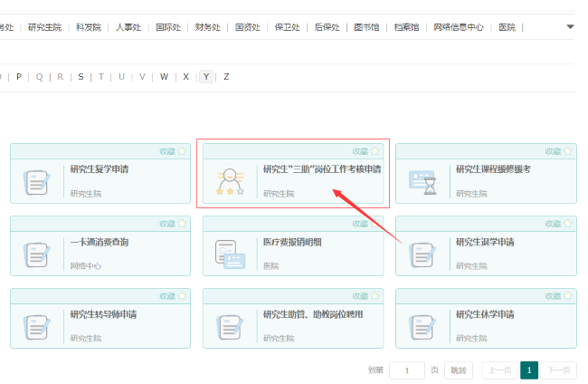This screenshot has width=588, height=384.
Task: Toggle the 收藏 star on 研究生课程缓修缓考 card
Action: (x=567, y=151)
